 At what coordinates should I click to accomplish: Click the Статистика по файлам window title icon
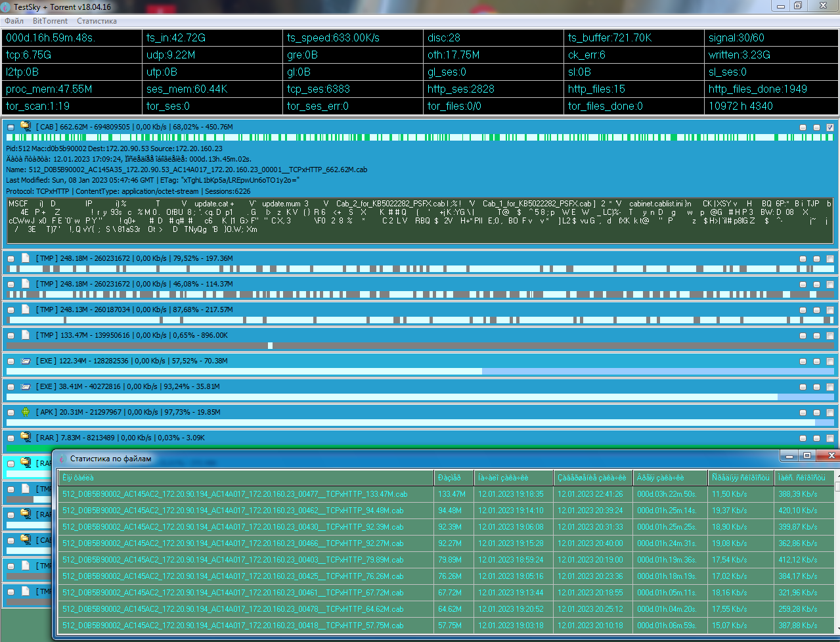(x=62, y=458)
